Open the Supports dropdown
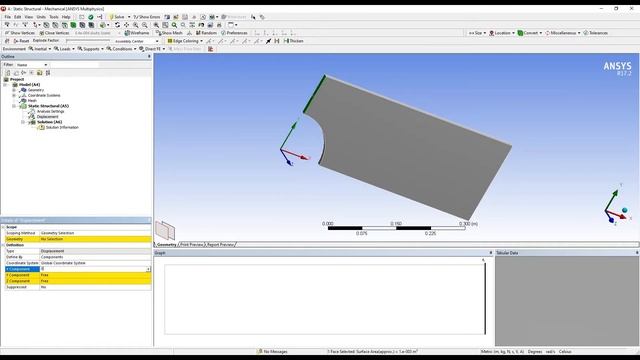This screenshot has height=360, width=640. [x=91, y=49]
